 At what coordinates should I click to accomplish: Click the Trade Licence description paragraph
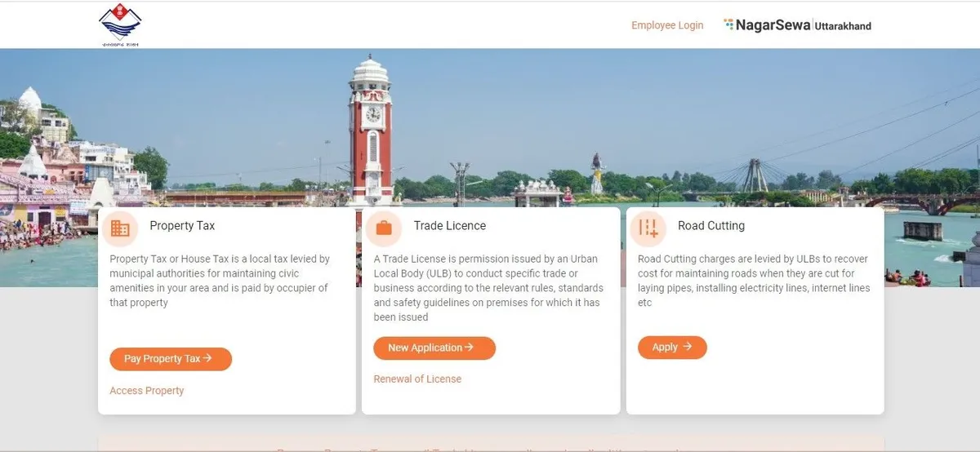488,288
